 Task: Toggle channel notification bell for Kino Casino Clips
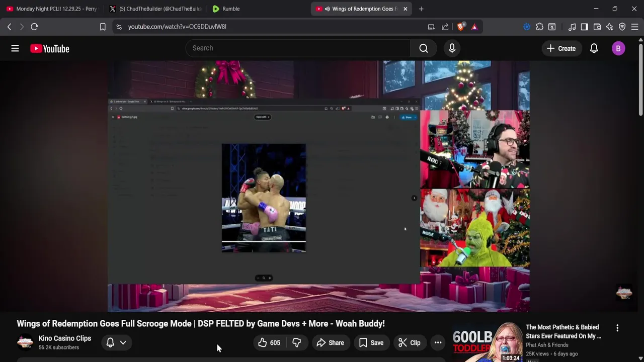110,343
